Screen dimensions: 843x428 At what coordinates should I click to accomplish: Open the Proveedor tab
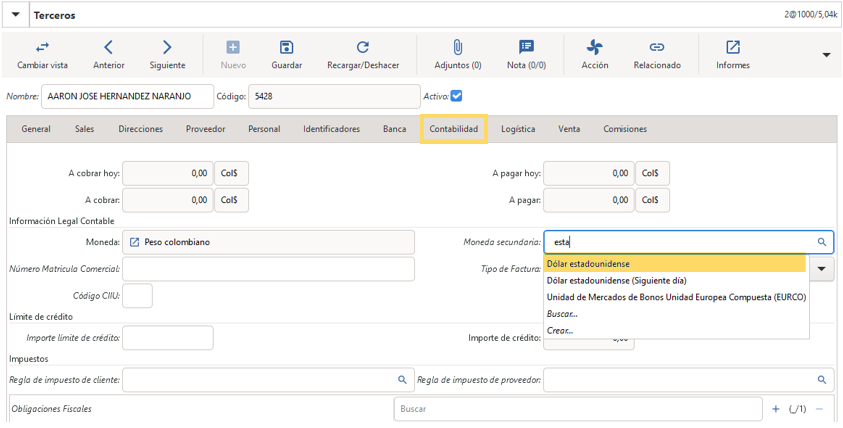[x=205, y=129]
